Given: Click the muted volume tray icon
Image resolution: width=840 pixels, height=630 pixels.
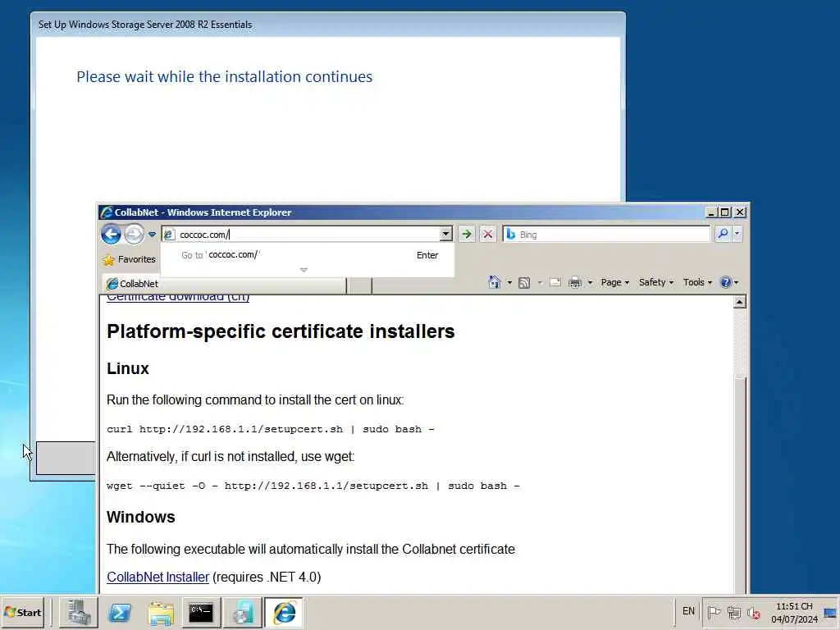Looking at the screenshot, I should pos(755,612).
